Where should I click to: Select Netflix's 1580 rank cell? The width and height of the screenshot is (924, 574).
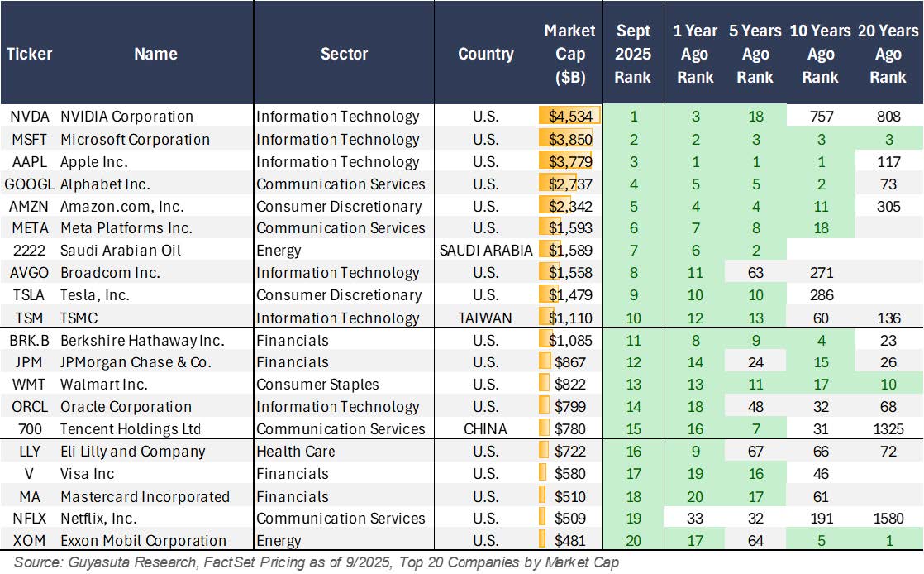click(x=888, y=519)
